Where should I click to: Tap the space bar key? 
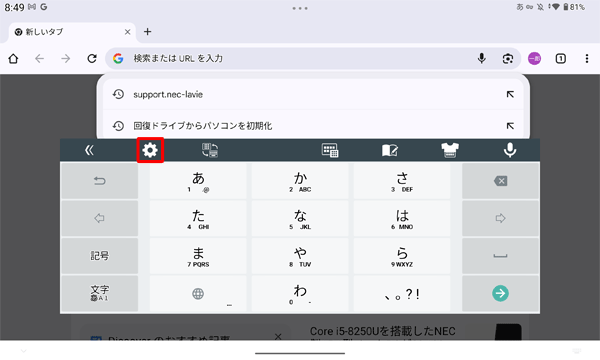coord(501,256)
